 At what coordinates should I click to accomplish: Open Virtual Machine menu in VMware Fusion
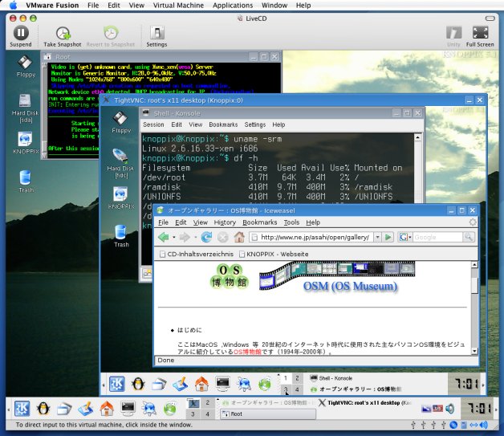[x=178, y=5]
